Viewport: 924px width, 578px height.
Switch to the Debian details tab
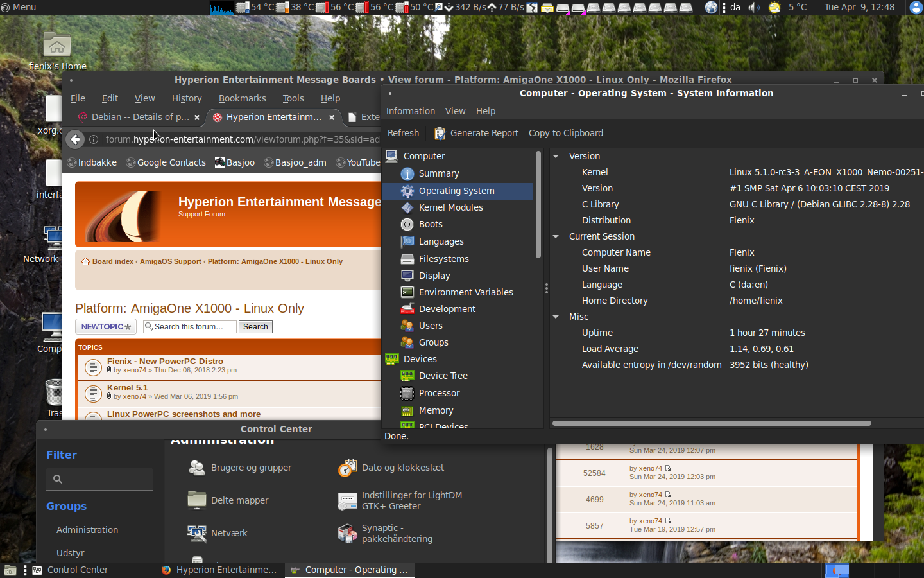(x=140, y=117)
